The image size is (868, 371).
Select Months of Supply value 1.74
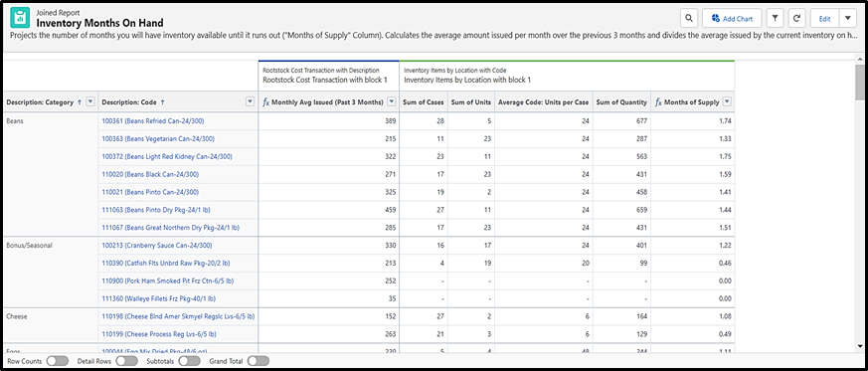[x=725, y=120]
